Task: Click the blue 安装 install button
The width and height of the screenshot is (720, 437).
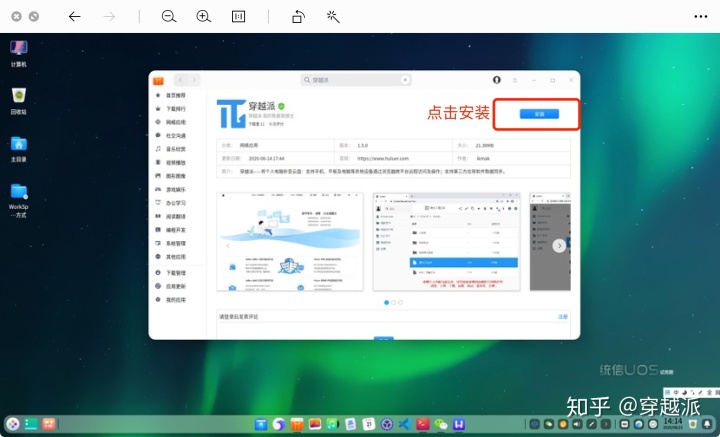Action: (x=539, y=114)
